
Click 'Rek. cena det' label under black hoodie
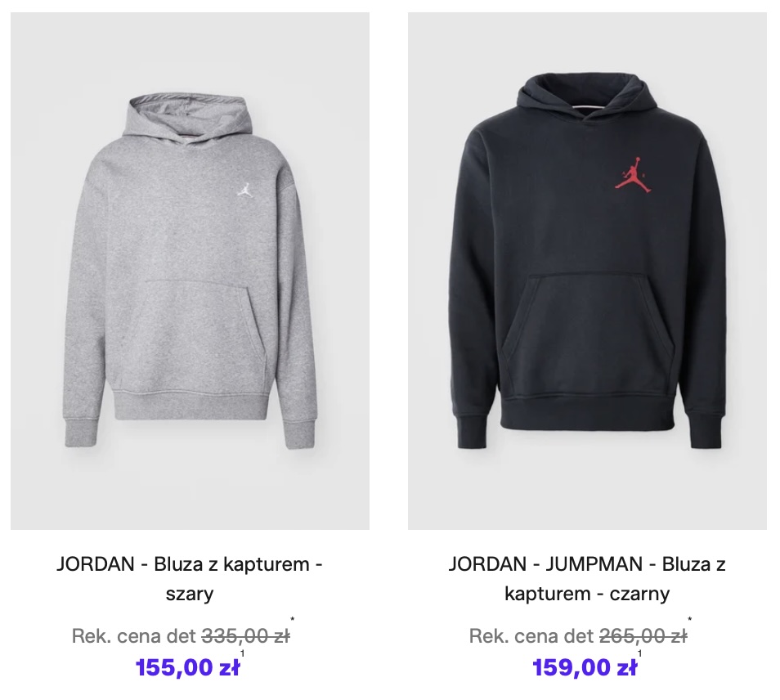[x=531, y=636]
